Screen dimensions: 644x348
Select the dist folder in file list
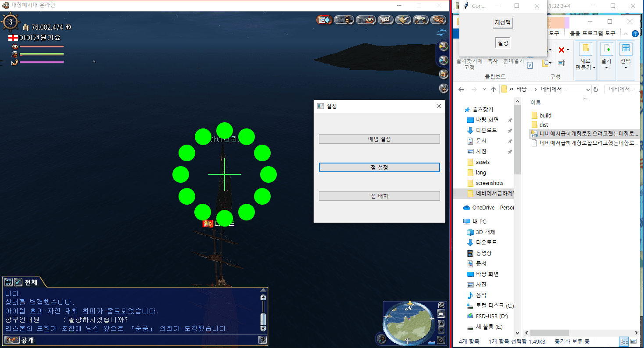(539, 125)
